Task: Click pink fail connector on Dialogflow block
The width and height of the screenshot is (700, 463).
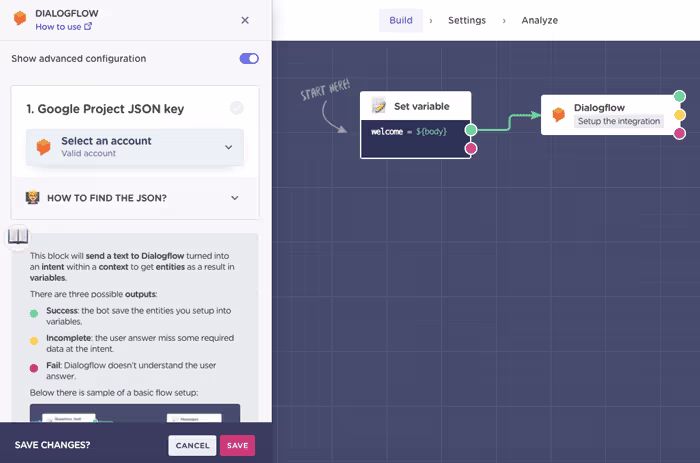Action: point(679,133)
